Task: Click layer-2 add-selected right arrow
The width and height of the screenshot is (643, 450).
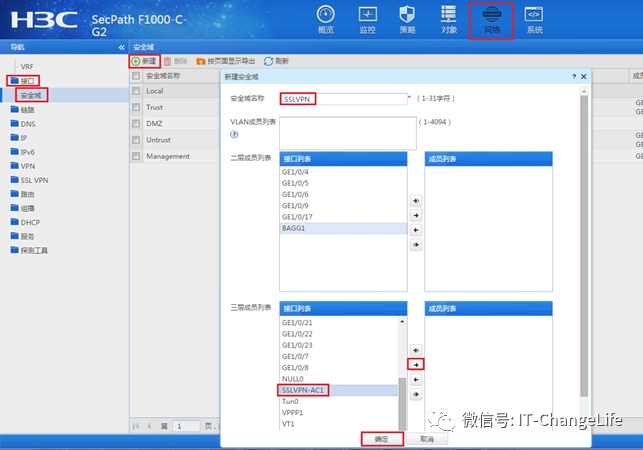Action: pos(416,215)
